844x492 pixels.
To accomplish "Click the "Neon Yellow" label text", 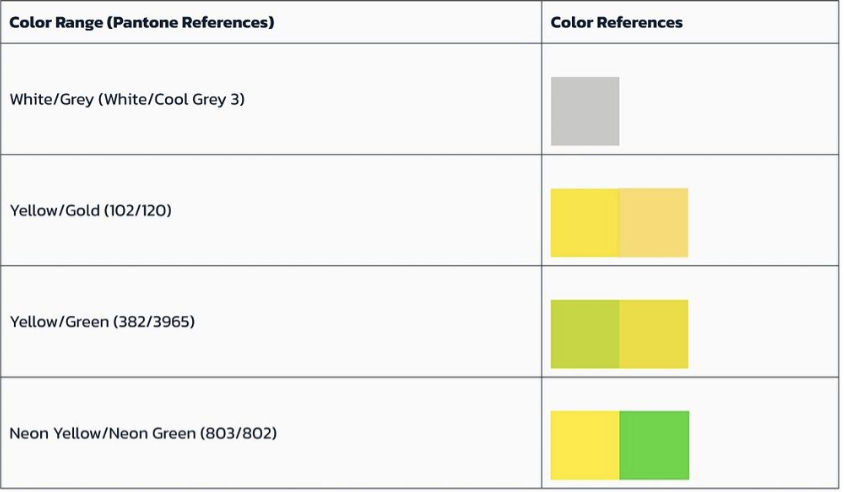I will [51, 434].
